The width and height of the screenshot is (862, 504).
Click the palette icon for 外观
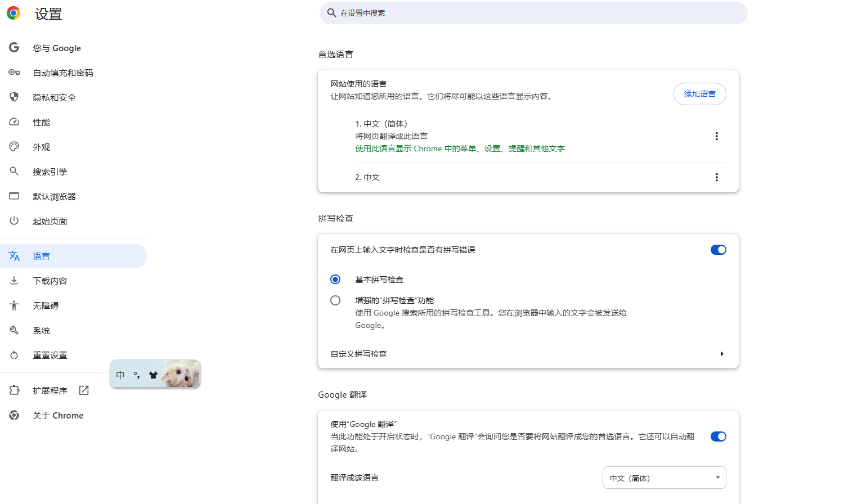tap(14, 146)
